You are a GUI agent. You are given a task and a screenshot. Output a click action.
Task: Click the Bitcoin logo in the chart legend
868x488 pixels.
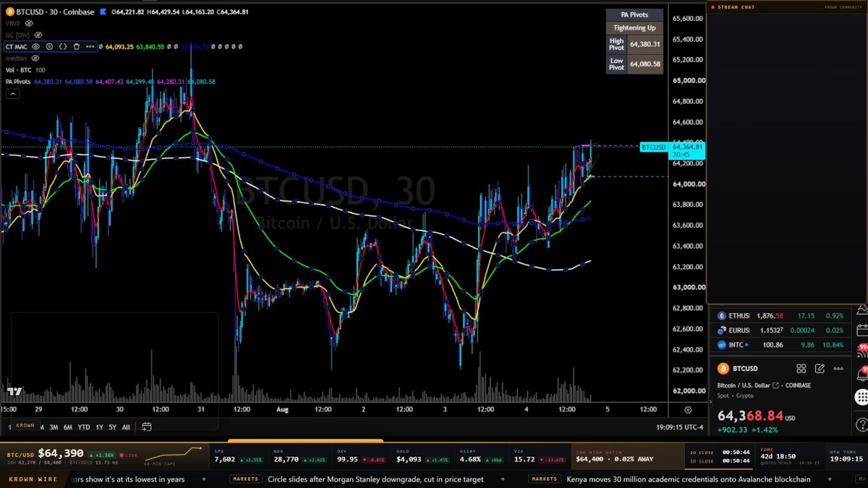tap(9, 12)
